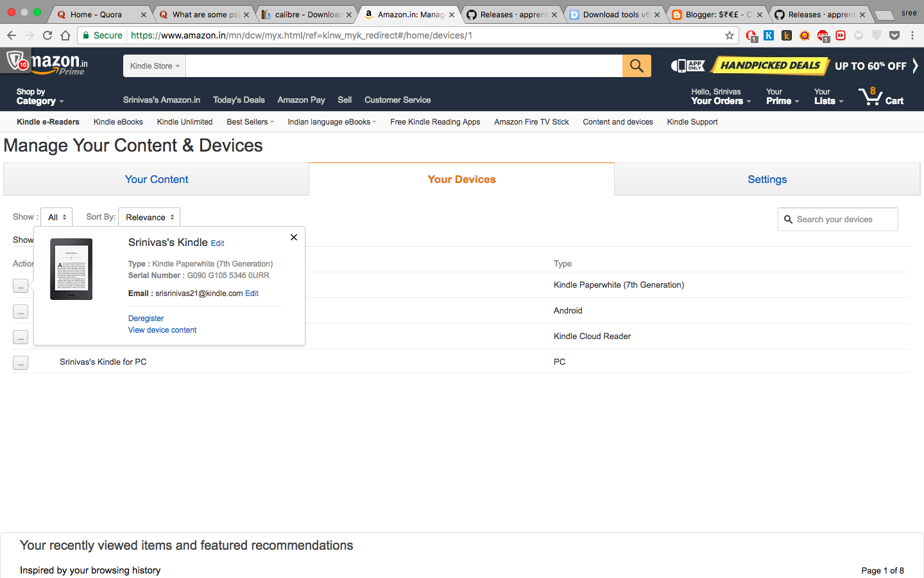This screenshot has width=924, height=578.
Task: Open Free Kindle Reading Apps link
Action: [435, 122]
